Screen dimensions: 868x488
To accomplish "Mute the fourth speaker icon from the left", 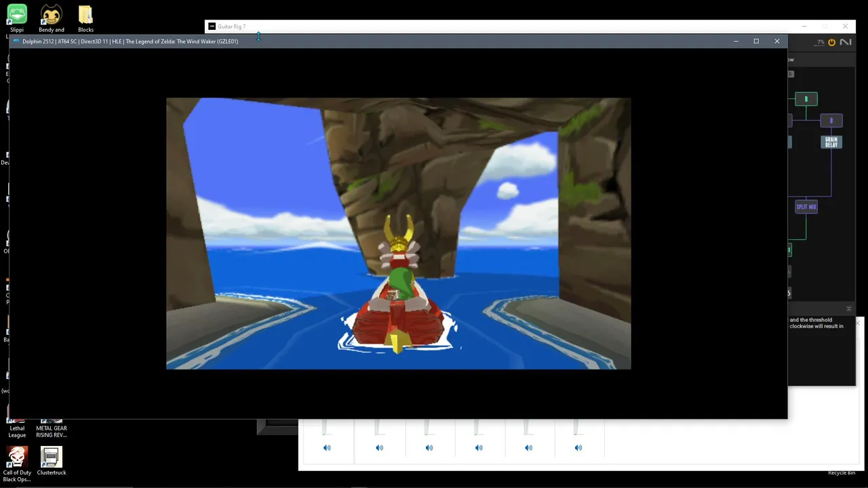I will pos(479,447).
